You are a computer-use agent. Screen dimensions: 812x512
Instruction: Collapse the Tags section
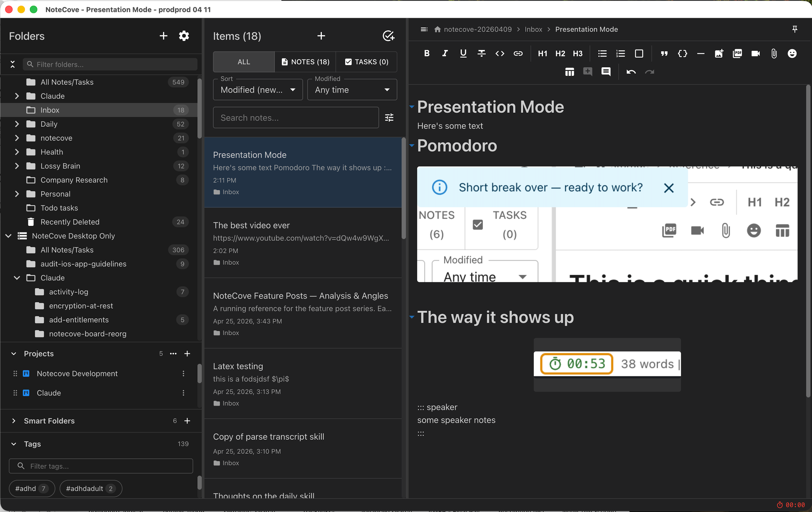tap(13, 444)
